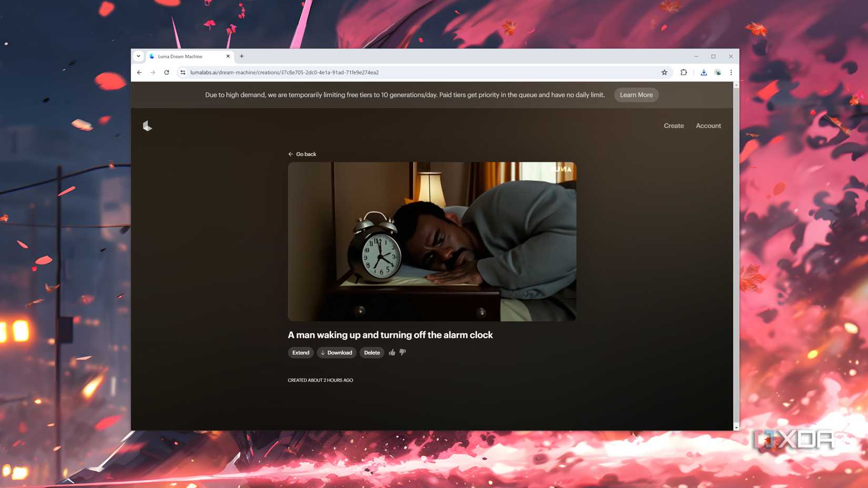The width and height of the screenshot is (868, 488).
Task: Open a new browser tab
Action: [242, 56]
